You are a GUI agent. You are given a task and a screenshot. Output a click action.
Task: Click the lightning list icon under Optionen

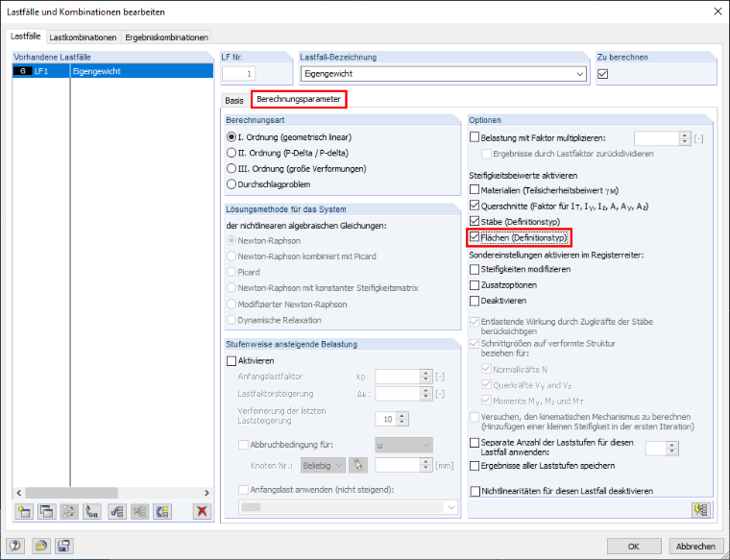tap(700, 510)
